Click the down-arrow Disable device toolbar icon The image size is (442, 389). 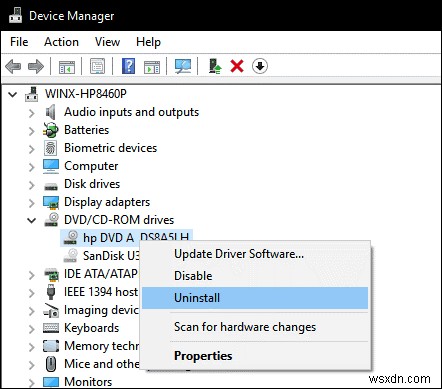(260, 66)
